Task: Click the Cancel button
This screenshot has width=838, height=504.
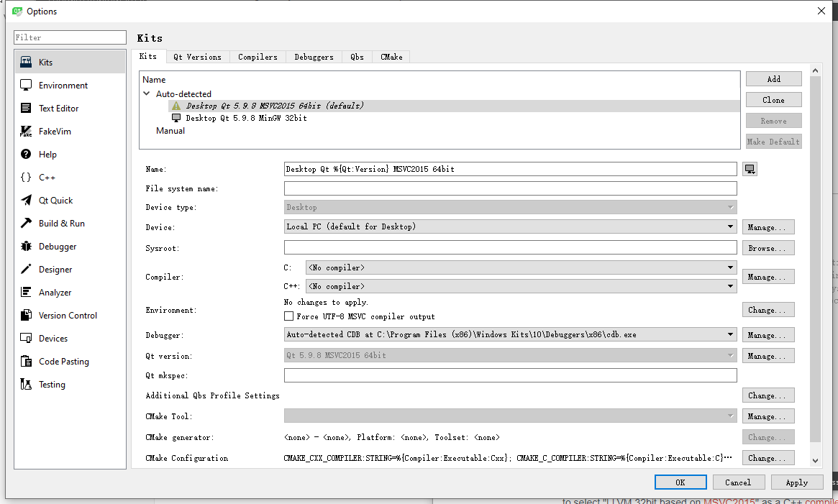Action: (x=738, y=482)
